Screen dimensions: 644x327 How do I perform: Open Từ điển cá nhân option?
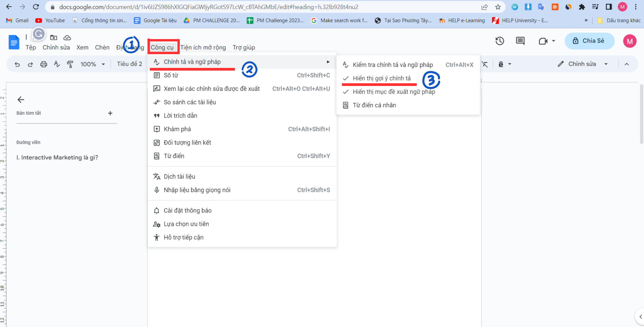374,105
